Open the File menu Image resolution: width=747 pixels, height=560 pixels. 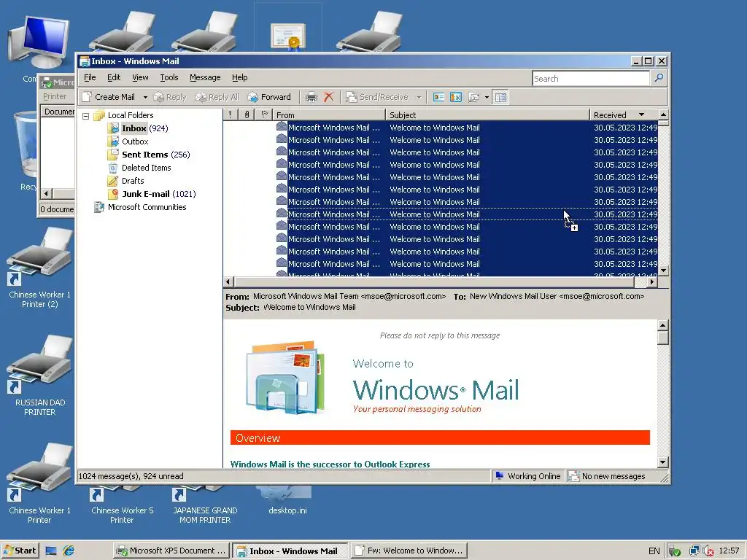(90, 77)
